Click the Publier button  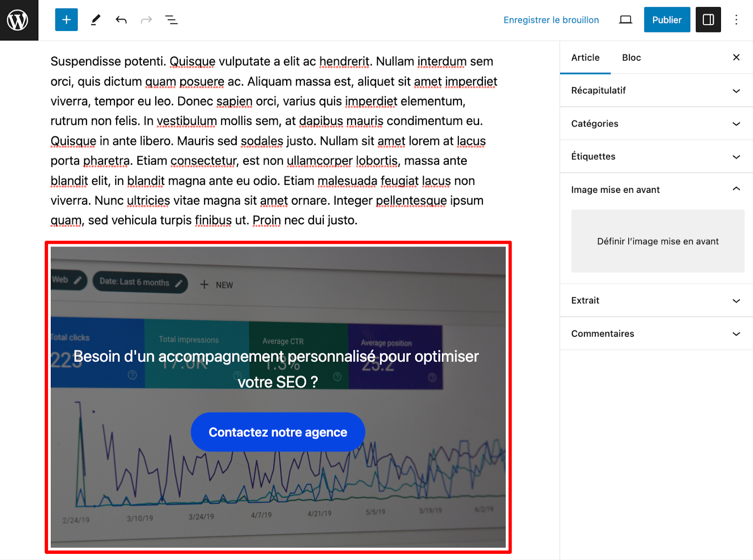[x=666, y=20]
